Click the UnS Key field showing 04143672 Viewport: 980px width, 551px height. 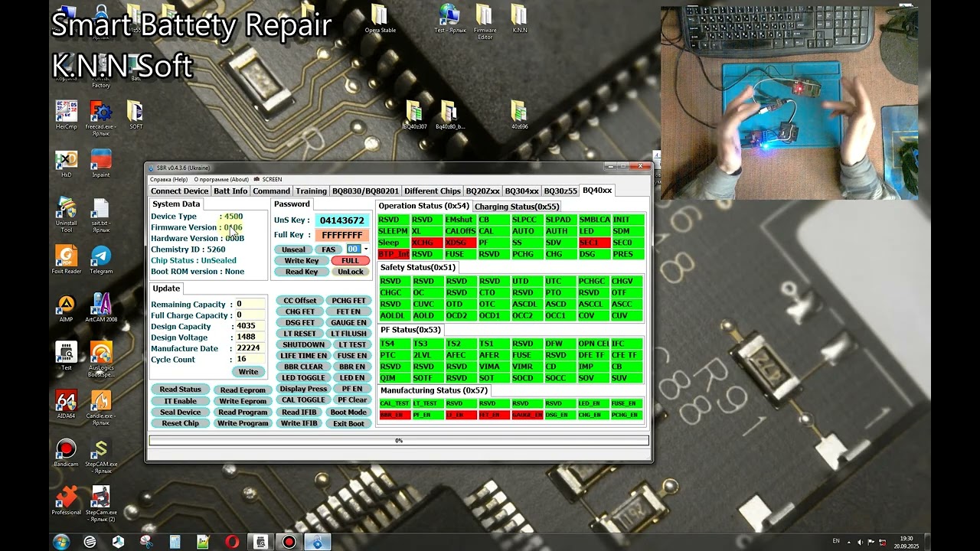[x=341, y=220]
